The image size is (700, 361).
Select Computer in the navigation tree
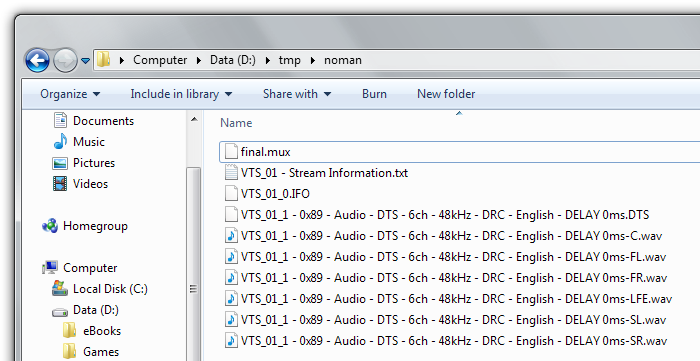[x=90, y=268]
